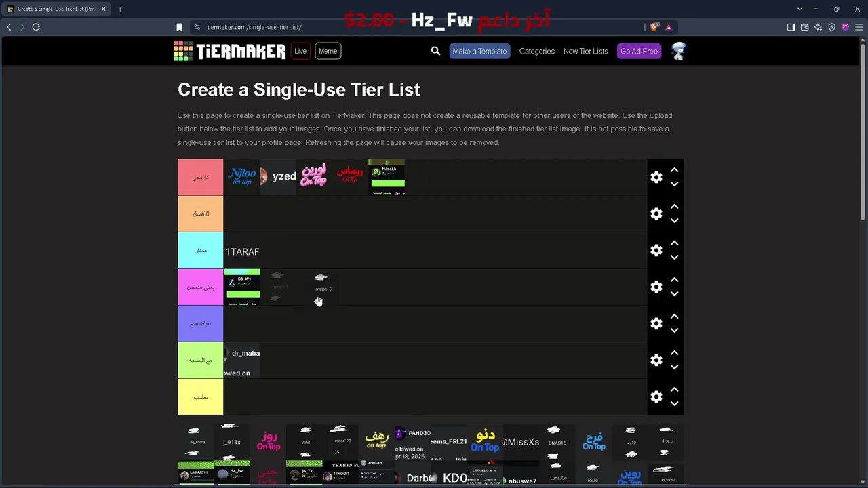Move the green dr_maha row up
Screen dimensions: 868x488
(x=674, y=353)
